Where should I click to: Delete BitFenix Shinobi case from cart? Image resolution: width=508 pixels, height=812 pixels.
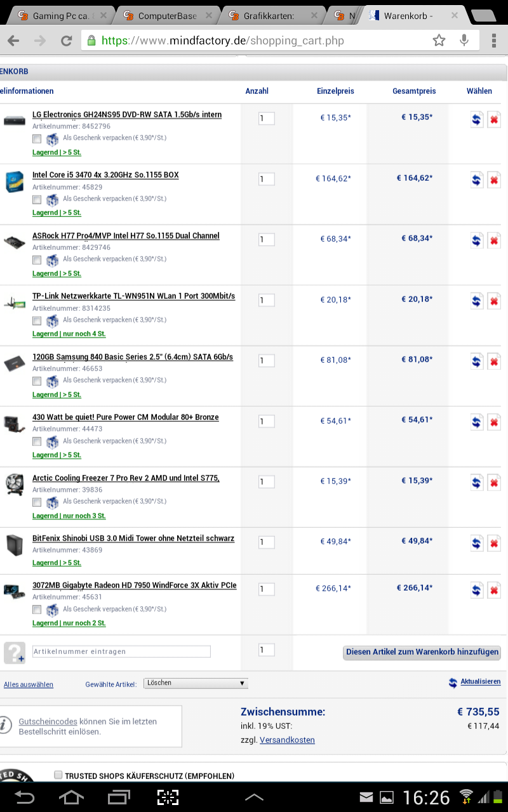tap(494, 544)
